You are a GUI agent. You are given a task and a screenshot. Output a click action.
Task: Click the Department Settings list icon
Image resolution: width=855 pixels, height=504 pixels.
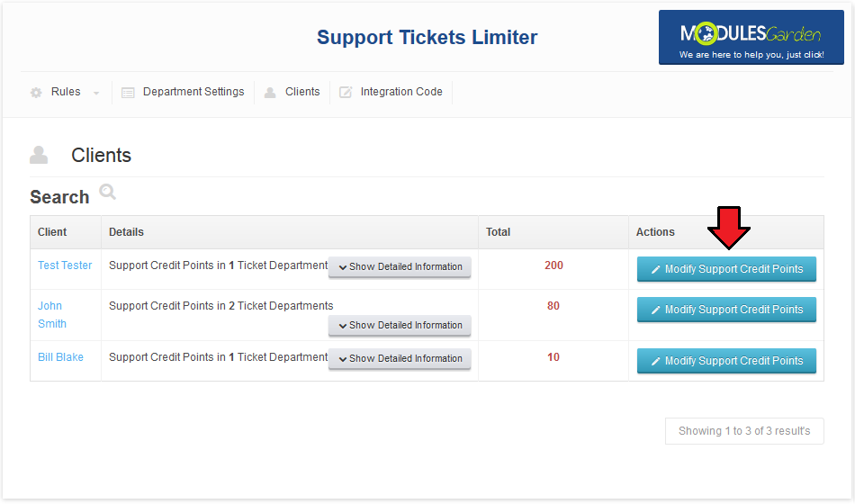[x=128, y=93]
